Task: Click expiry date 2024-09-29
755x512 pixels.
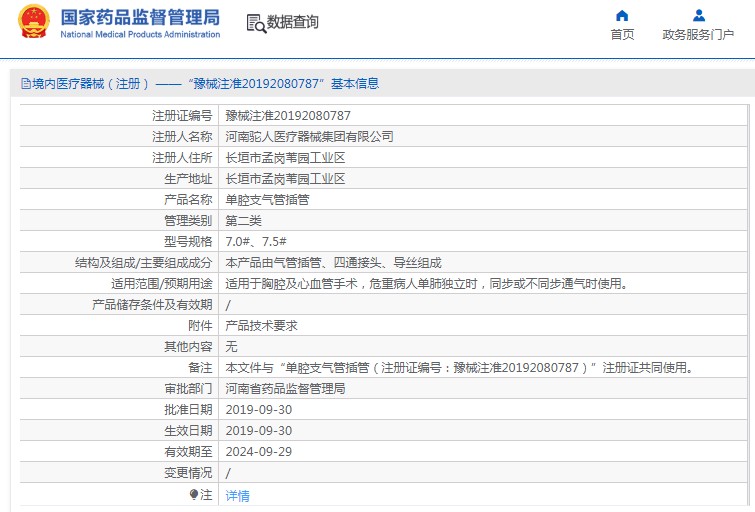Action: coord(259,452)
